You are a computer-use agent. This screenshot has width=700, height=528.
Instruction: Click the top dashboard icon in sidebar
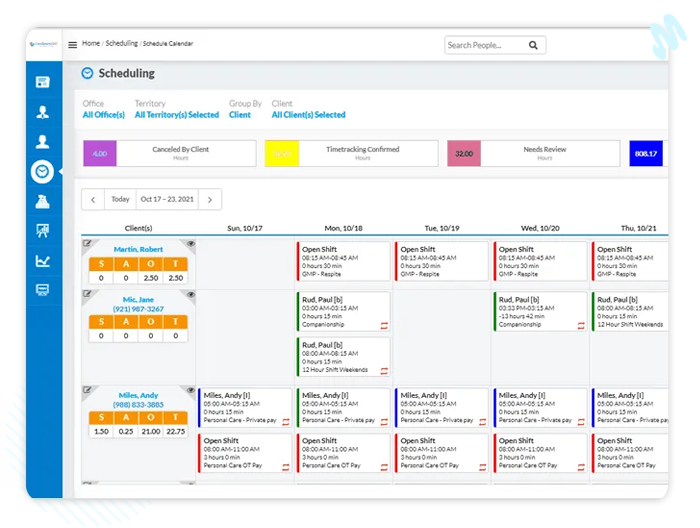pos(42,82)
